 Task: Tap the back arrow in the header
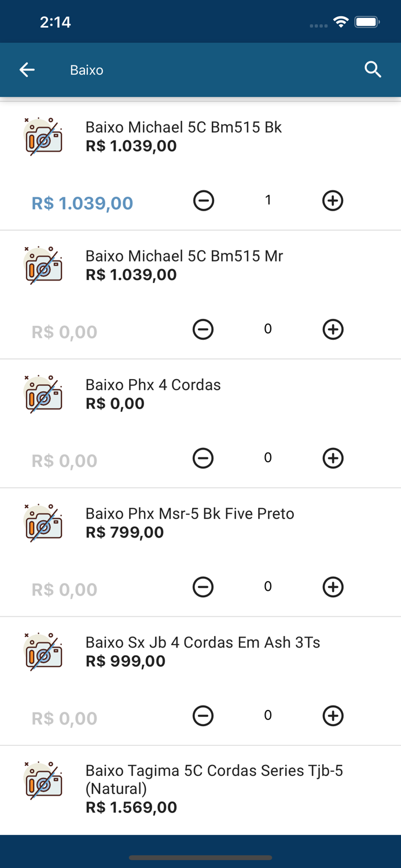(x=27, y=69)
